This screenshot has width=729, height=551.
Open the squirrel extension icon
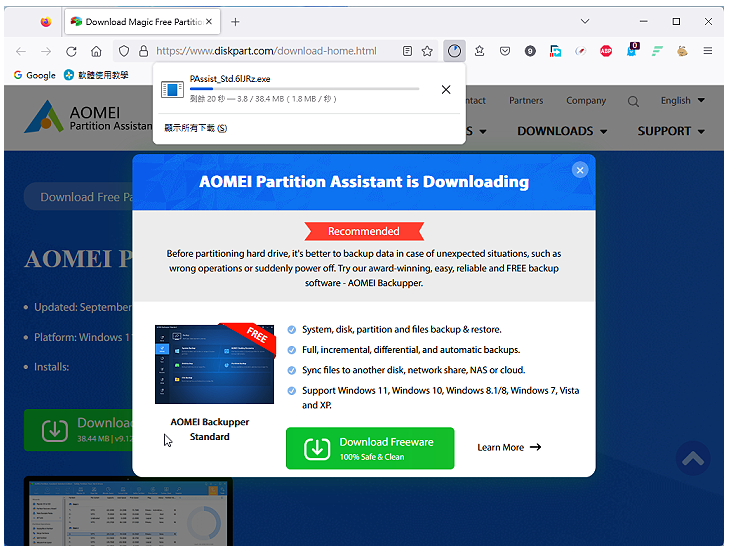pyautogui.click(x=682, y=51)
